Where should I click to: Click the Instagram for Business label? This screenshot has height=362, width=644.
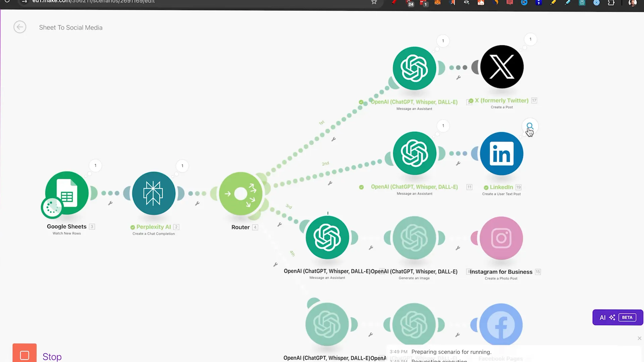[501, 272]
